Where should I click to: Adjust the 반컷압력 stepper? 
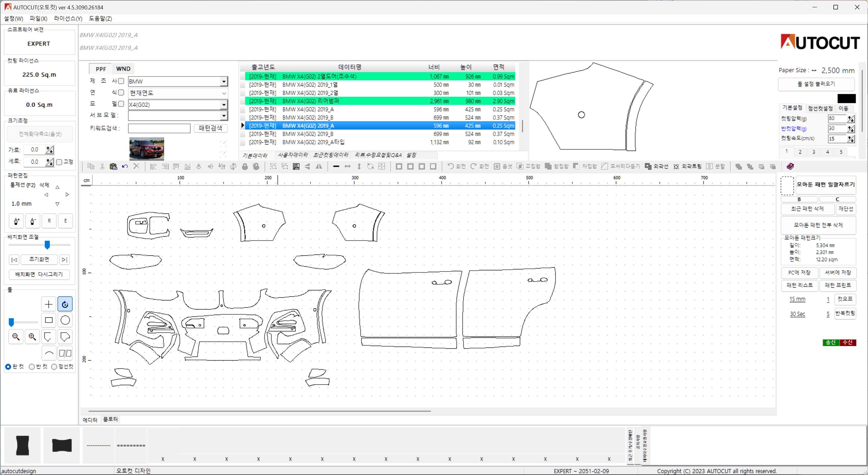coord(851,129)
